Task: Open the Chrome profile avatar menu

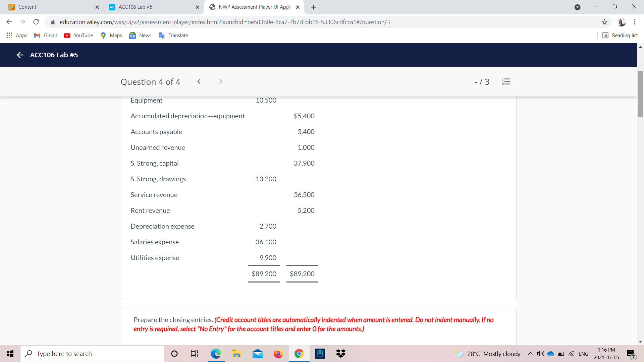Action: [x=622, y=22]
